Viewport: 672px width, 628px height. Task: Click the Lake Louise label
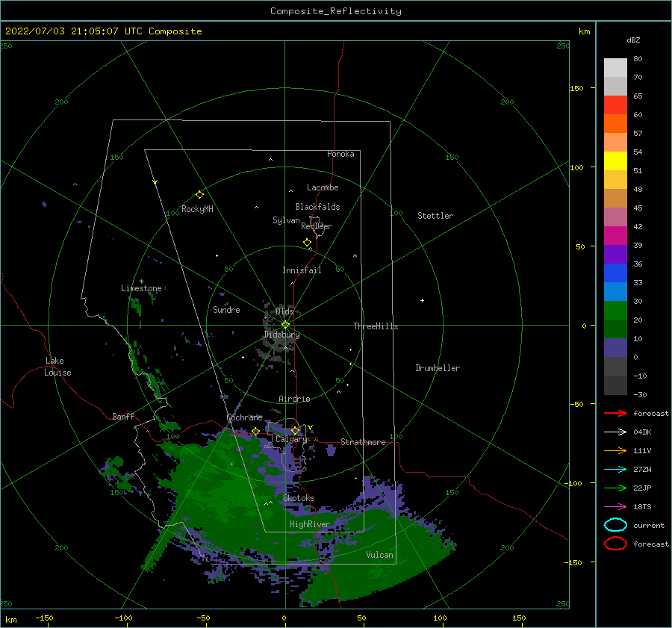coord(57,367)
